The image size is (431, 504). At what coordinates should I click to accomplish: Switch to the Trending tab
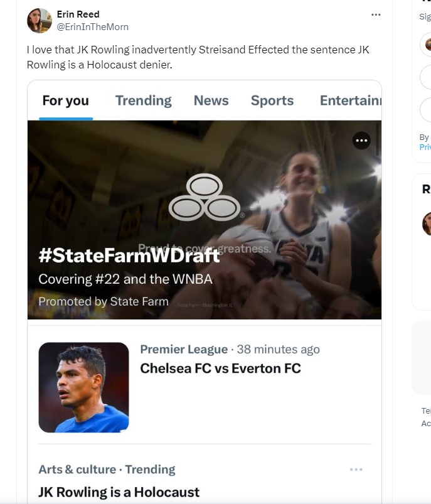point(143,100)
